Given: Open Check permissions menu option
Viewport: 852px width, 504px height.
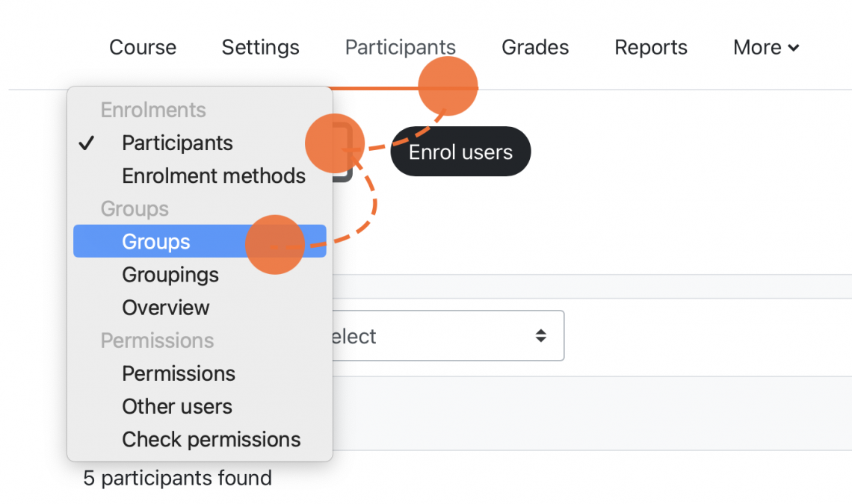Looking at the screenshot, I should (x=212, y=439).
